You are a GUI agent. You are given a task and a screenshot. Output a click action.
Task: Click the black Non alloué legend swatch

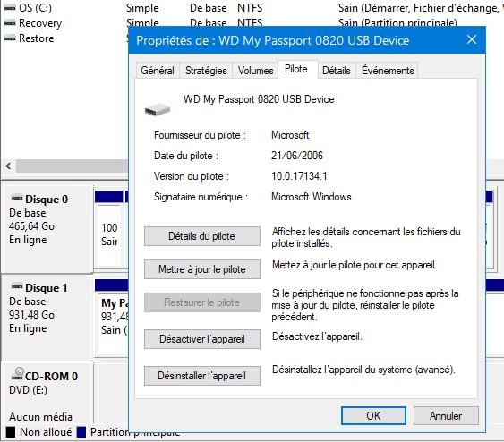coord(11,432)
